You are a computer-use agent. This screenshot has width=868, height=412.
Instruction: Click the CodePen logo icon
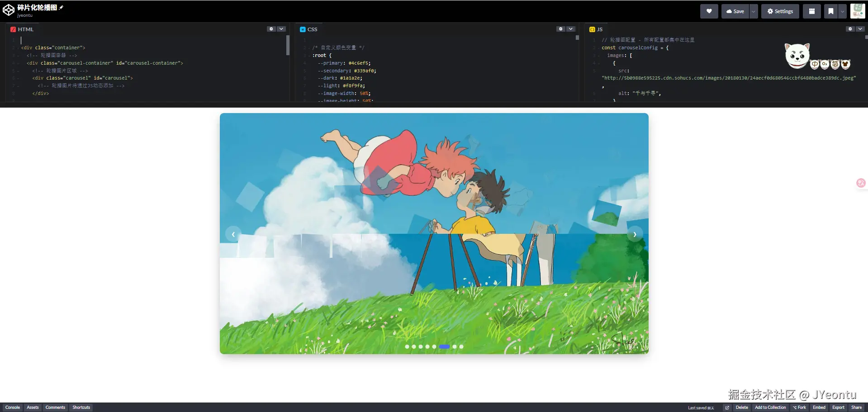point(9,10)
